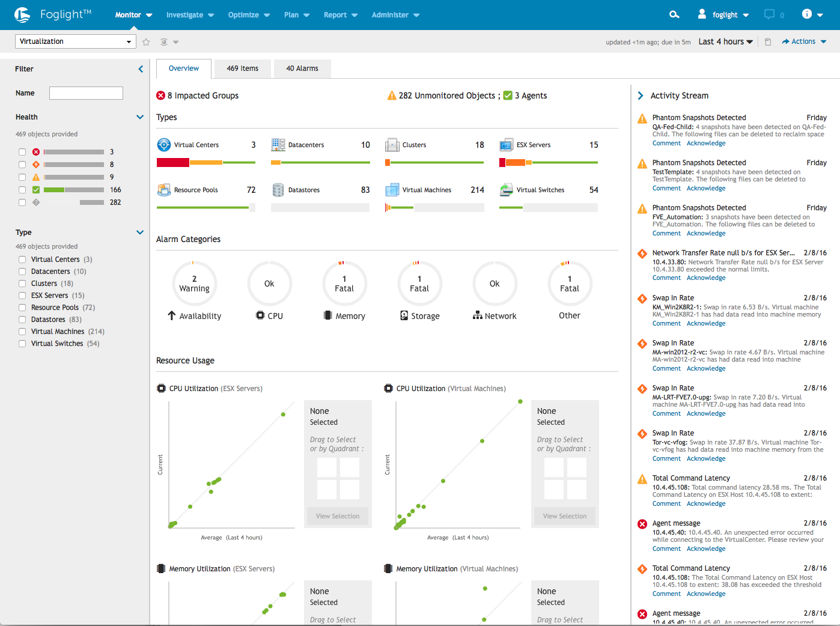The height and width of the screenshot is (626, 840).
Task: Open the Last 4 hours time range
Action: click(x=725, y=41)
